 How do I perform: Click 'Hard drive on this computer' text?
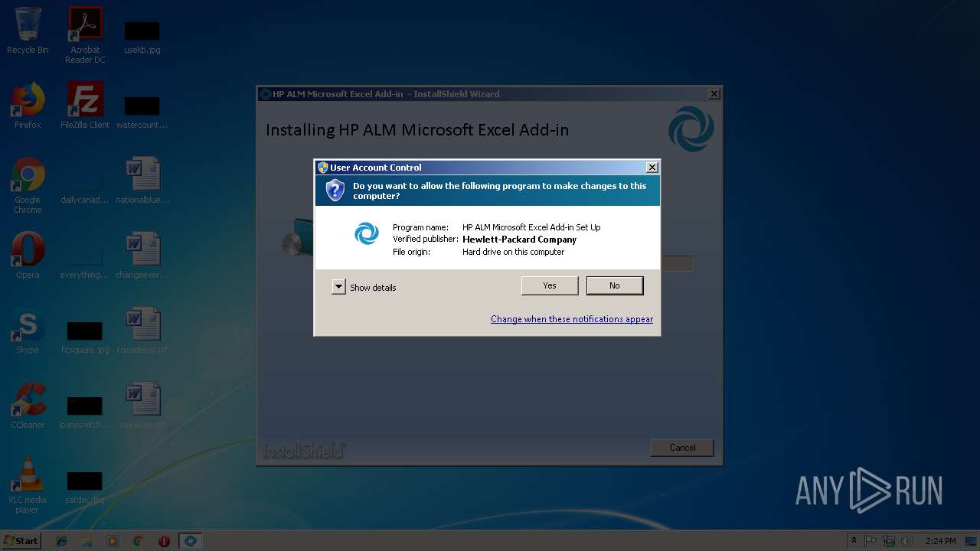pyautogui.click(x=513, y=252)
